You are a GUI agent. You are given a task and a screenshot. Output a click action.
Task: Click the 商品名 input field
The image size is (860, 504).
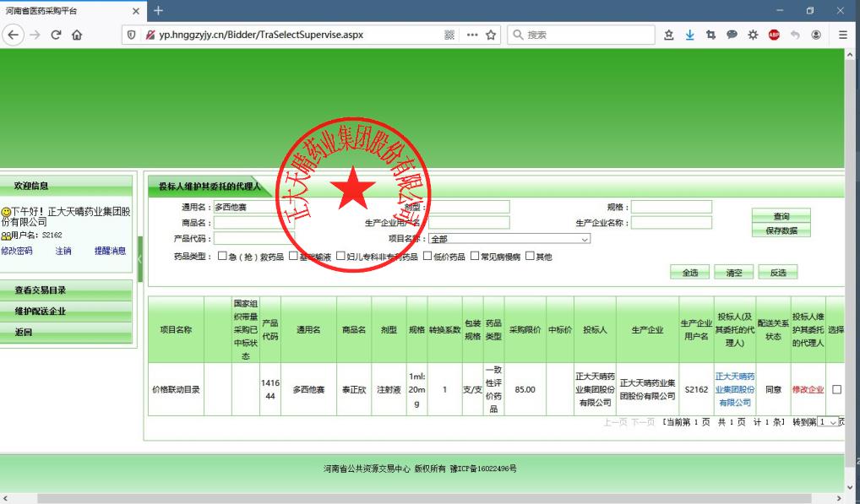pyautogui.click(x=254, y=222)
